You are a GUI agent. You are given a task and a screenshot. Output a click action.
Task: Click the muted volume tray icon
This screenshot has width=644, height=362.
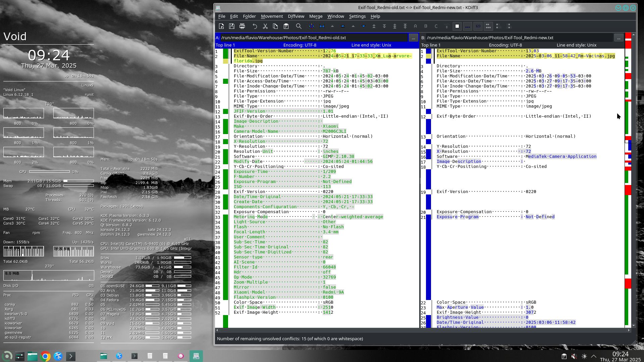click(x=574, y=356)
